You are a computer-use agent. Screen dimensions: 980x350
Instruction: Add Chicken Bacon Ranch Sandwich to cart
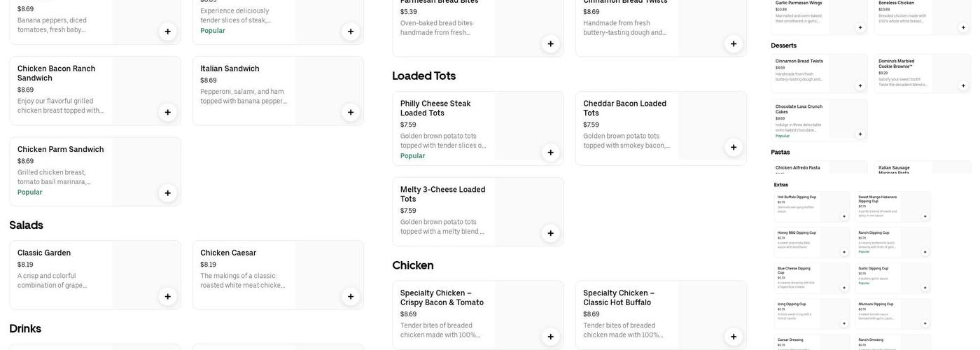[x=167, y=112]
